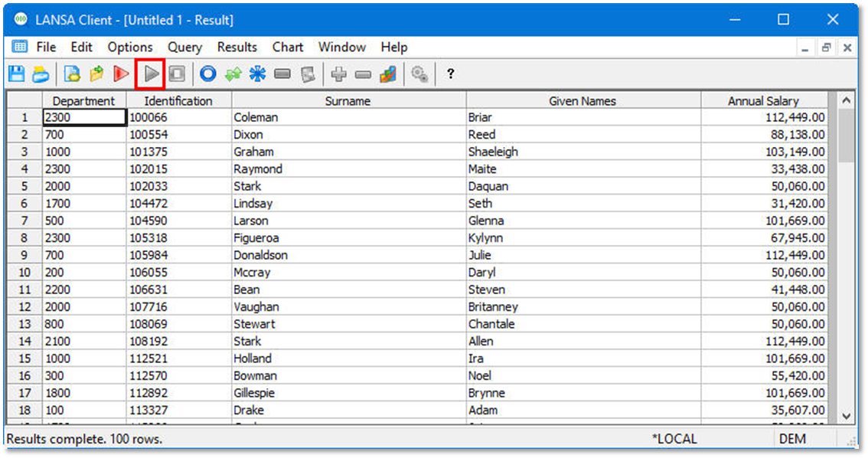Click the grey rectangle toolbar icon
The width and height of the screenshot is (868, 458).
[x=282, y=74]
